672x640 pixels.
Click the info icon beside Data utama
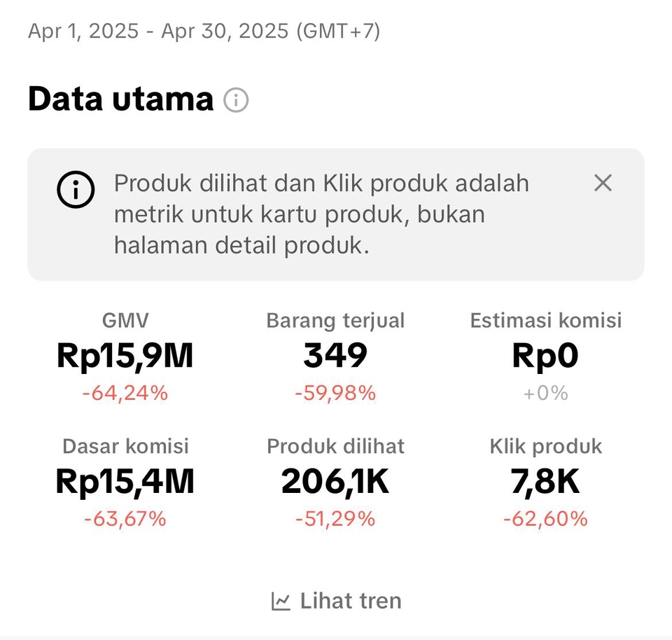pyautogui.click(x=236, y=101)
